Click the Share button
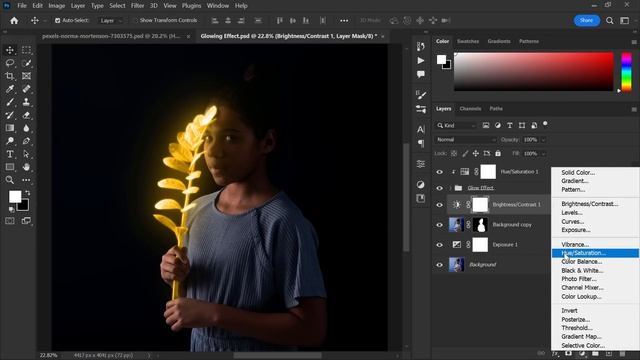640x360 pixels. click(x=587, y=20)
